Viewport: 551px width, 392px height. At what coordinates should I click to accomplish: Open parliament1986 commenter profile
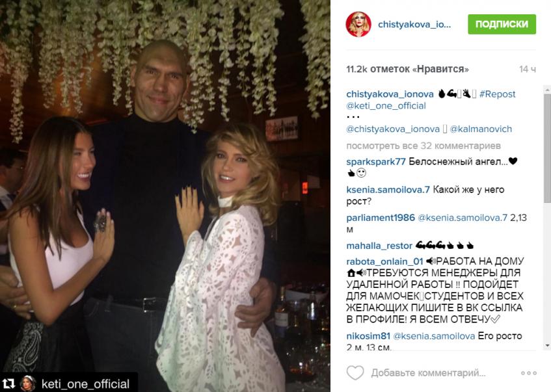(x=381, y=218)
